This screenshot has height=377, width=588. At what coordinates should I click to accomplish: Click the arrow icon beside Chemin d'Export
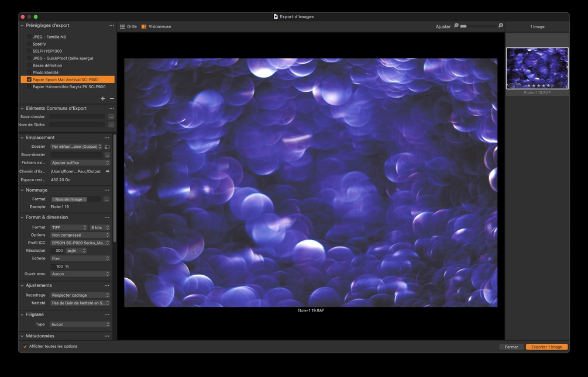coord(107,171)
